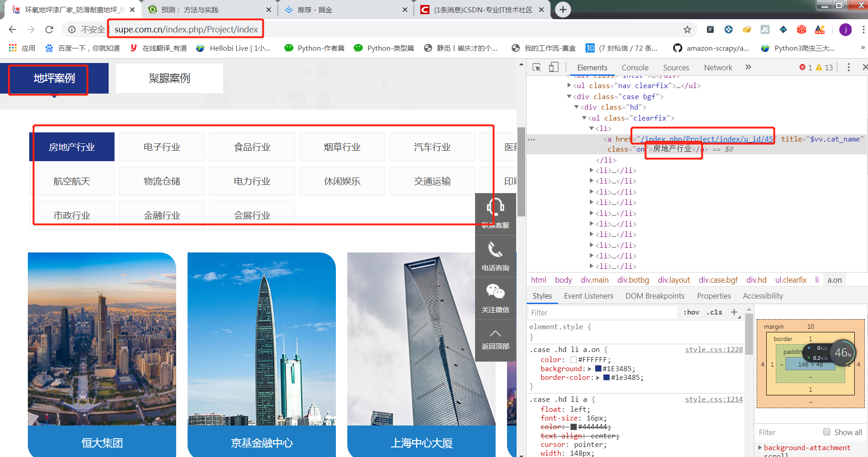The height and width of the screenshot is (457, 868).
Task: Open the style.css:1228 source link
Action: pyautogui.click(x=713, y=350)
